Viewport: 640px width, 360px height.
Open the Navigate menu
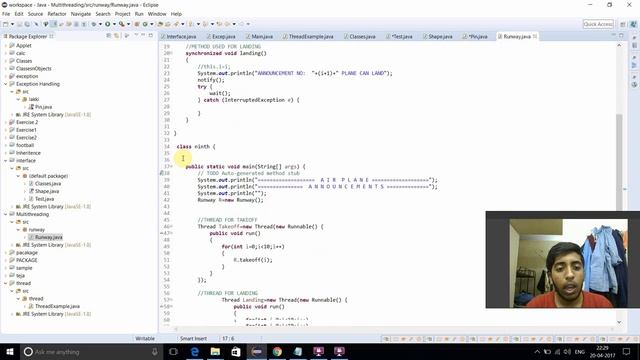81,14
